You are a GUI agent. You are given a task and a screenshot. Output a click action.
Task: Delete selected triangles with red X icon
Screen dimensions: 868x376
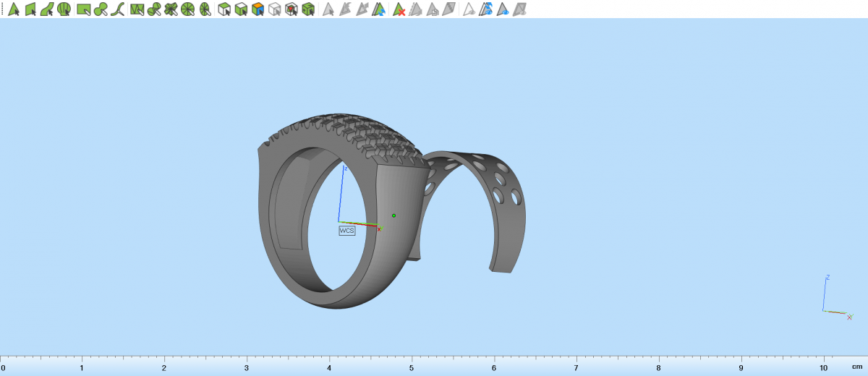(x=399, y=9)
